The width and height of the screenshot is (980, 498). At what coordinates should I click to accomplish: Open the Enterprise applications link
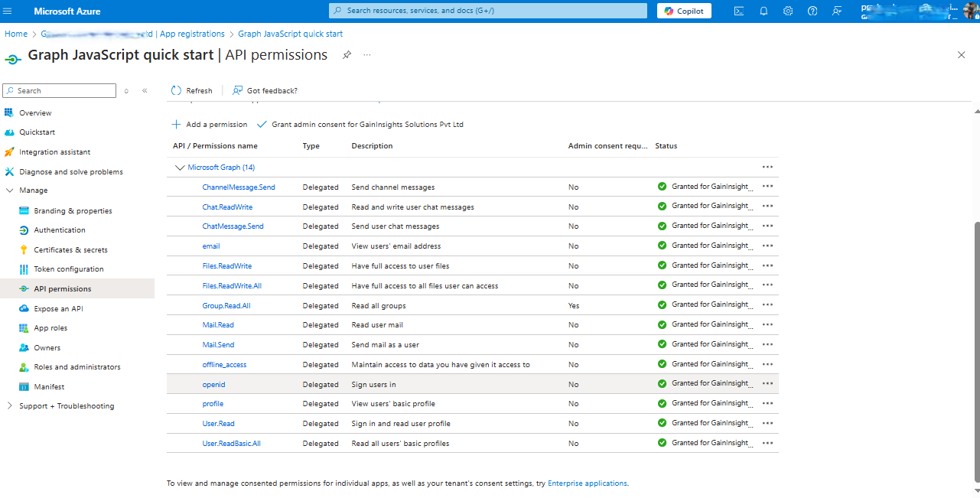point(588,483)
